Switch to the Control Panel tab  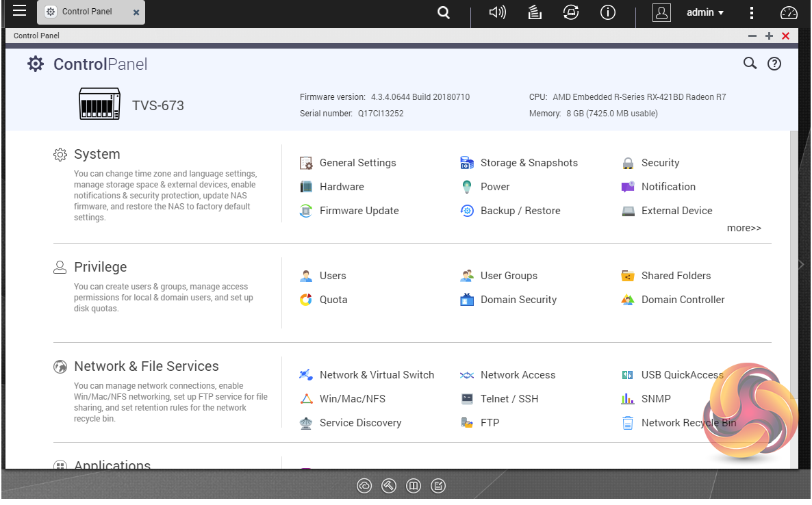(x=88, y=12)
